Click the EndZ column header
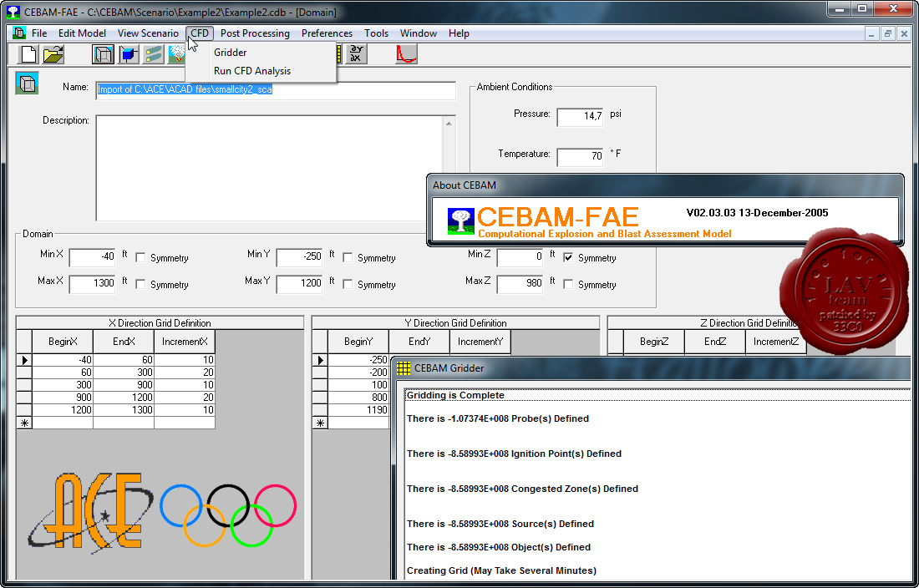Image resolution: width=919 pixels, height=588 pixels. [714, 342]
